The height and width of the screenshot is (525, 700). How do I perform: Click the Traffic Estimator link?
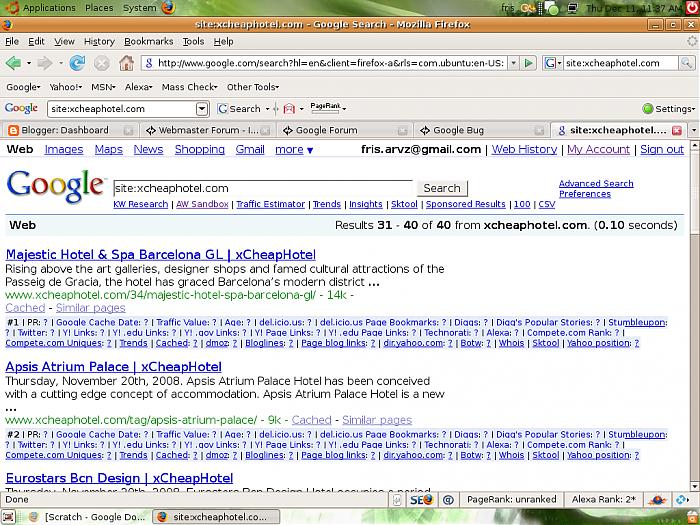click(271, 204)
